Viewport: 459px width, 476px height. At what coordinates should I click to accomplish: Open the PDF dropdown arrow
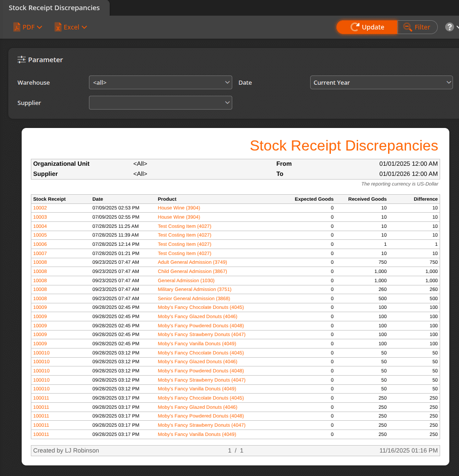40,27
